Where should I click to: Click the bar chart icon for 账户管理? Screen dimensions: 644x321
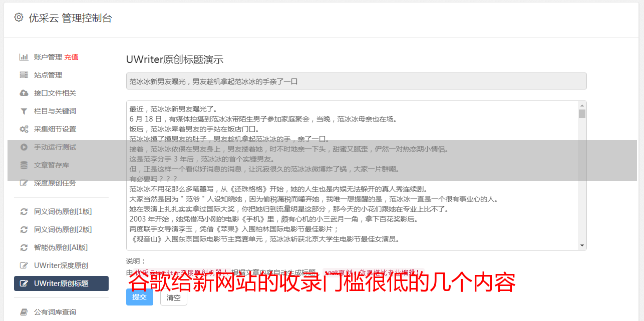[x=24, y=57]
